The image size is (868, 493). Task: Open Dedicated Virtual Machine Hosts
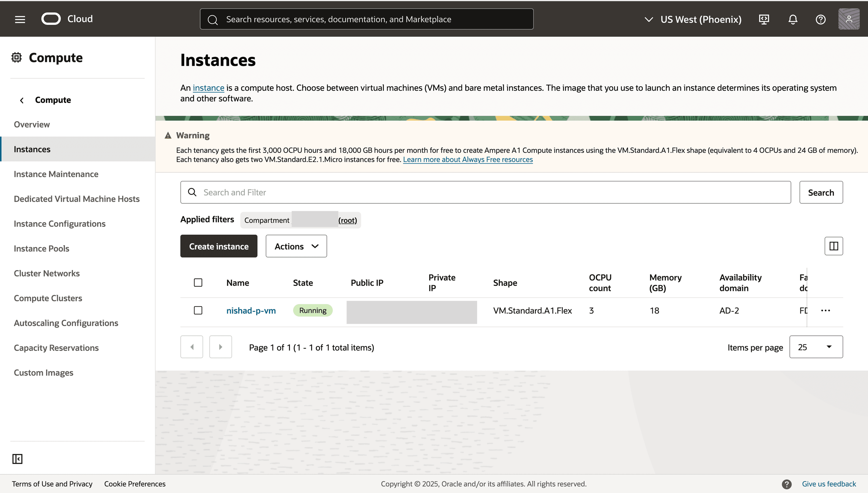(77, 199)
